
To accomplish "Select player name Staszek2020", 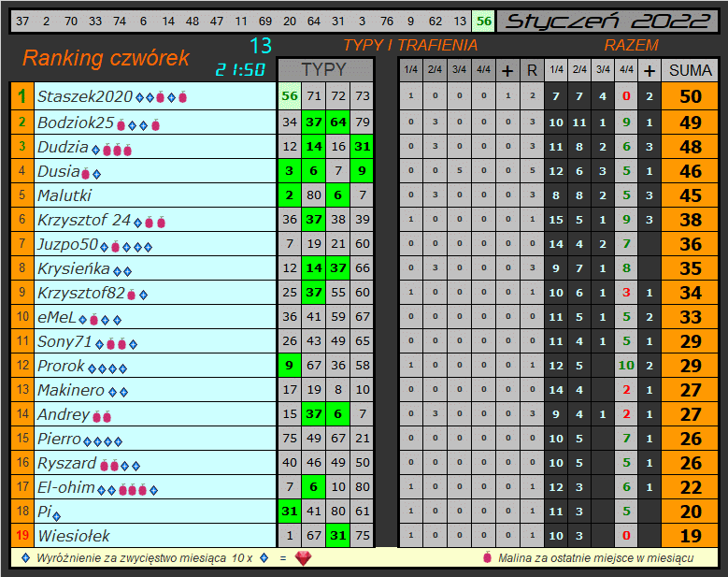I will pos(85,96).
